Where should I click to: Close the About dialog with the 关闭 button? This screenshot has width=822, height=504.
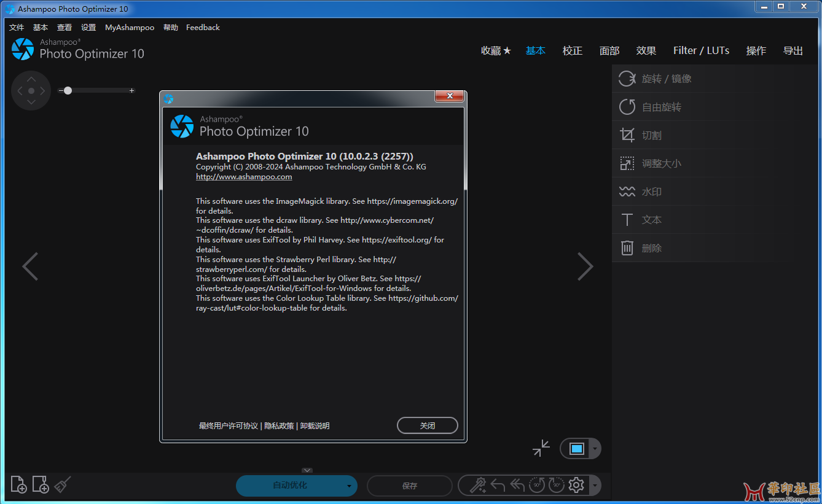pos(427,425)
